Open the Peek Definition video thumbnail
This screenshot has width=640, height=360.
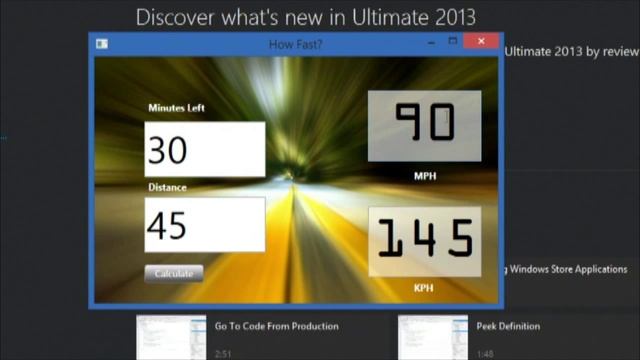pos(433,337)
